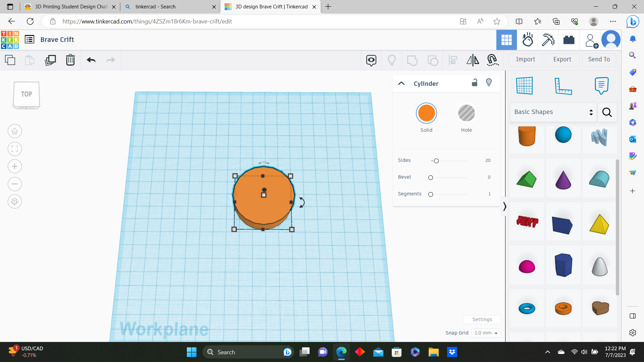
Task: Open the Blocks pickaxe view
Action: click(548, 40)
